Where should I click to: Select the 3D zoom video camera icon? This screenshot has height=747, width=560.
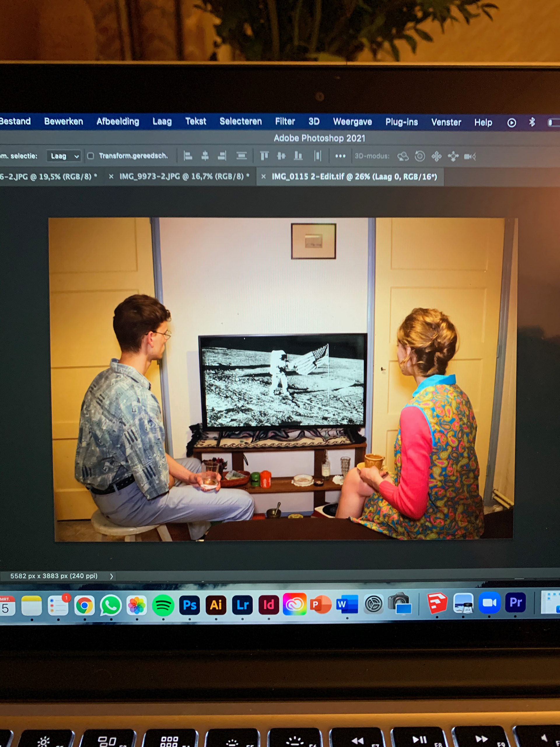pos(470,156)
